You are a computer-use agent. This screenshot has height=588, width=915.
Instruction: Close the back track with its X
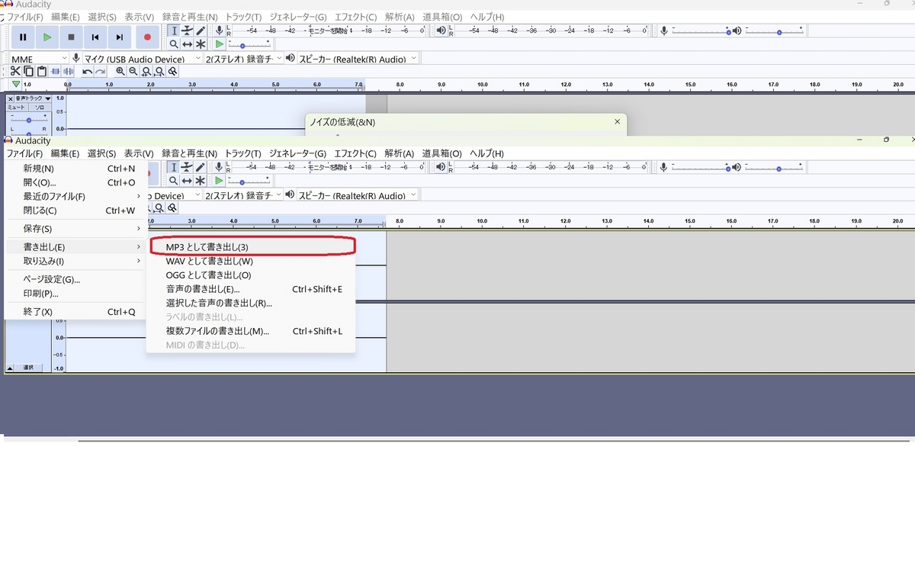coord(10,98)
